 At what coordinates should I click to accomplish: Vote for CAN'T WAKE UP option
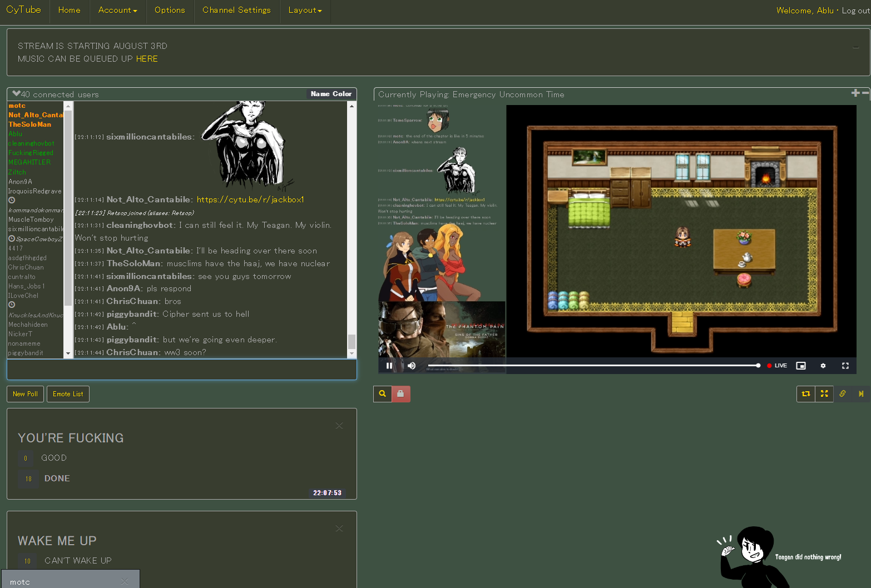tap(27, 561)
